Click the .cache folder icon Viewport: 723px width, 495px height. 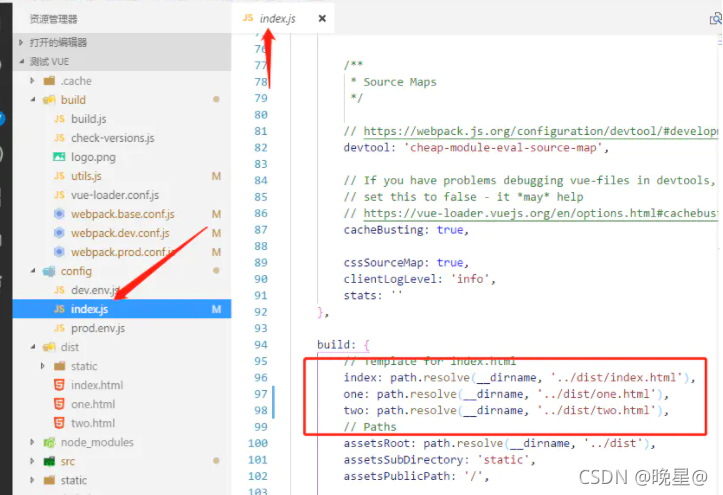coord(49,81)
